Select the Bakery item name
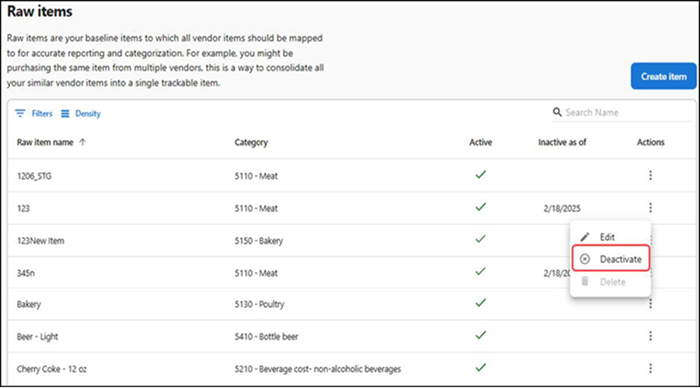Screen dimensions: 700x388 pyautogui.click(x=29, y=305)
